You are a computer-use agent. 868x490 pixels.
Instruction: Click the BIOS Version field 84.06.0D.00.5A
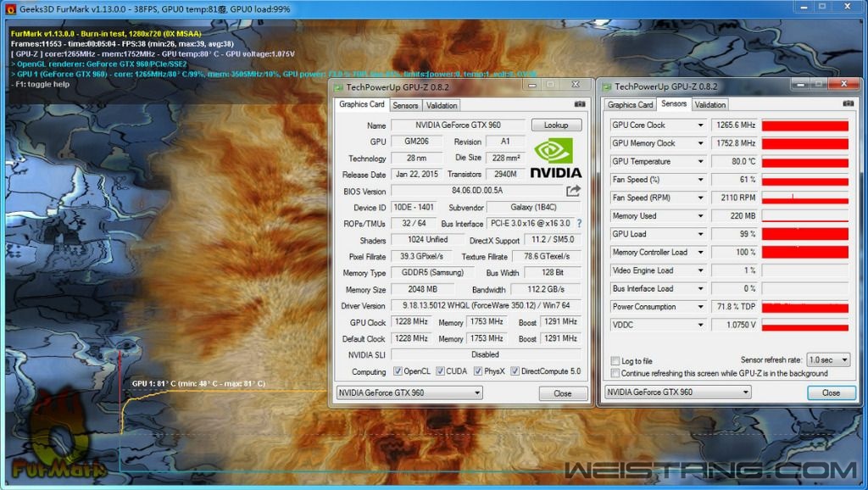pos(477,191)
